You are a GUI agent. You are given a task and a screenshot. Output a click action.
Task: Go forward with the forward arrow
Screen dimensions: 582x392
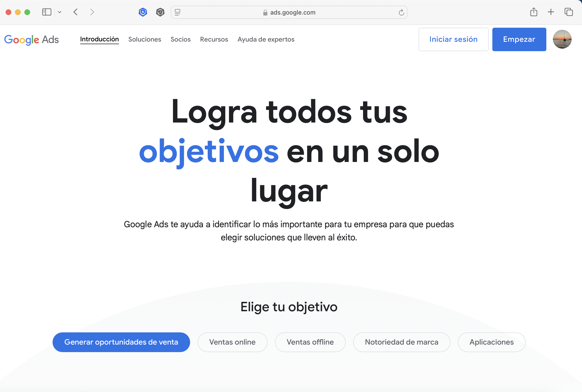pos(92,12)
